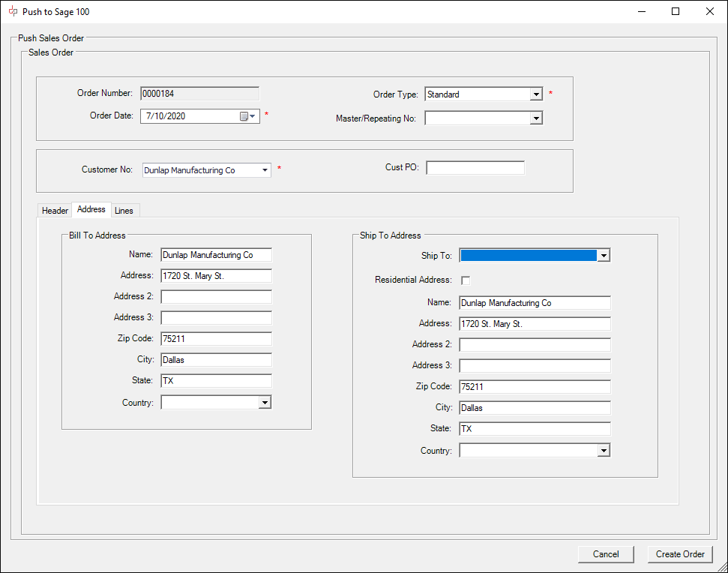Click into the Cust PO field
Viewport: 728px width, 573px height.
pyautogui.click(x=475, y=168)
